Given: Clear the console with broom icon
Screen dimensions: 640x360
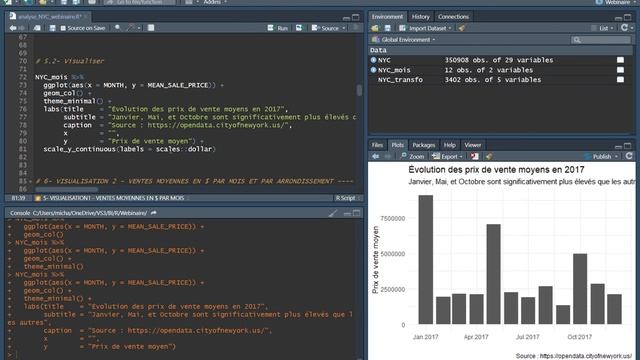Looking at the screenshot, I should (333, 213).
